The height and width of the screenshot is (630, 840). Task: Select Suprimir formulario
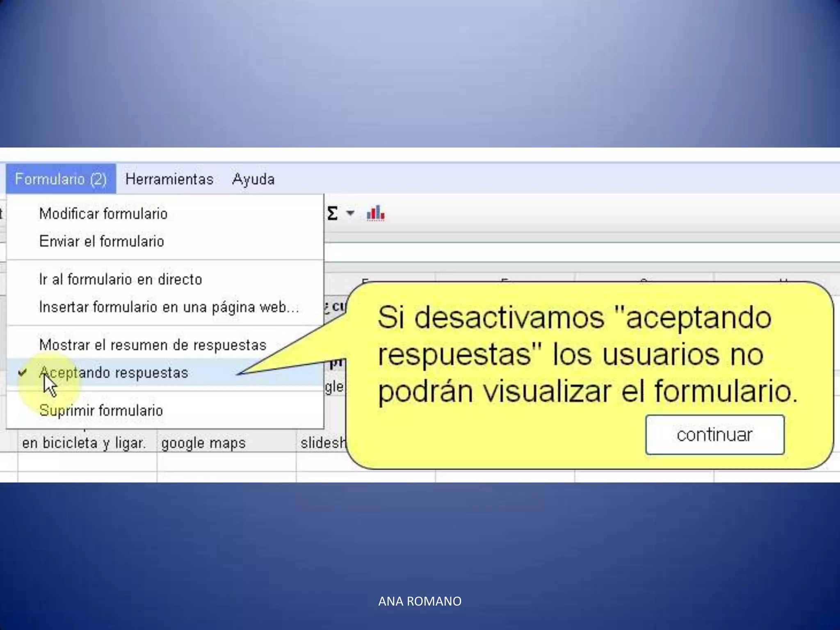[101, 410]
